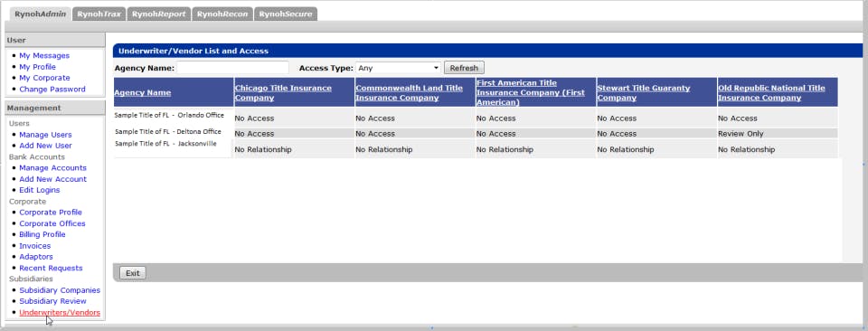Open My Corporate link
This screenshot has width=868, height=331.
pyautogui.click(x=45, y=78)
